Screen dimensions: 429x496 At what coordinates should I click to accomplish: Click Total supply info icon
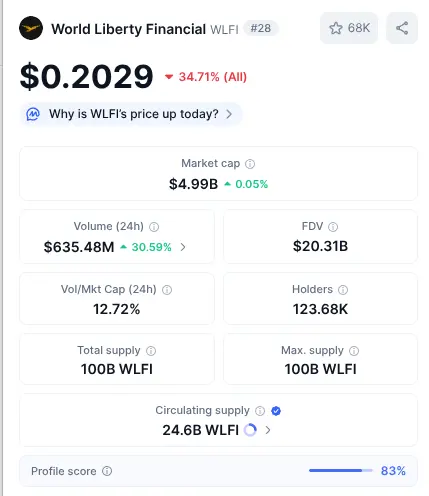151,351
